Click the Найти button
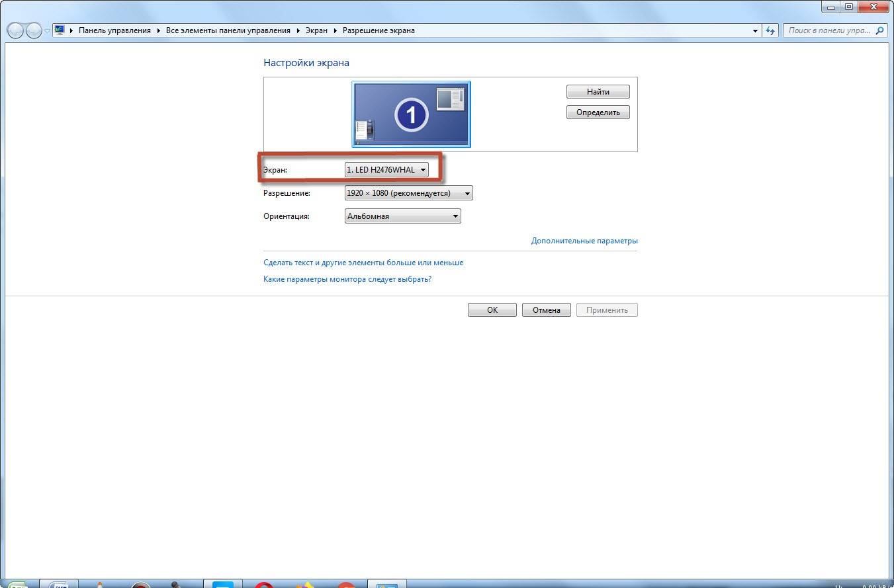This screenshot has height=588, width=894. [x=598, y=92]
